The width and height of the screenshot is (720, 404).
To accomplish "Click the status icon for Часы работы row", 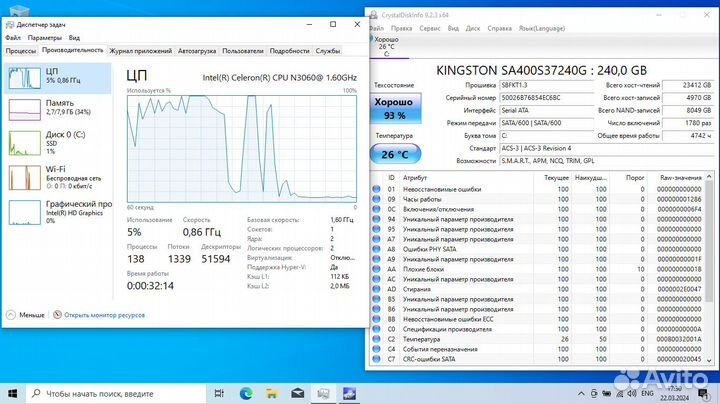I will coord(377,199).
